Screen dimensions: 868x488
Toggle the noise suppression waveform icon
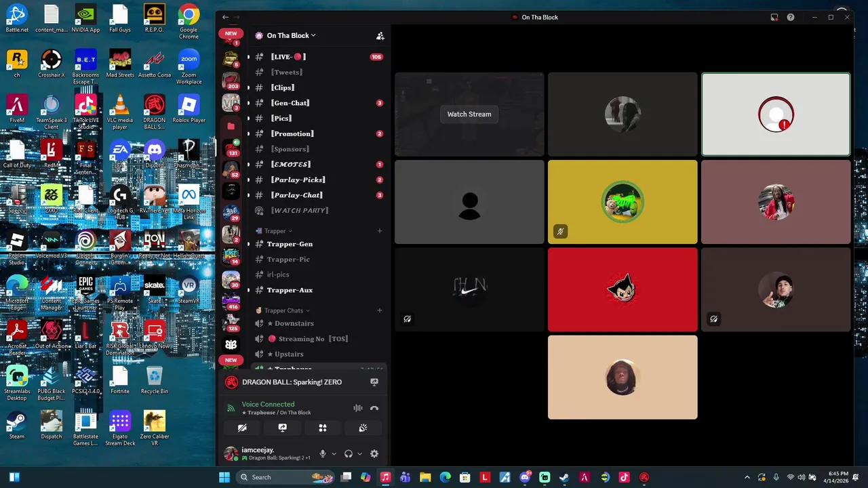pos(357,408)
